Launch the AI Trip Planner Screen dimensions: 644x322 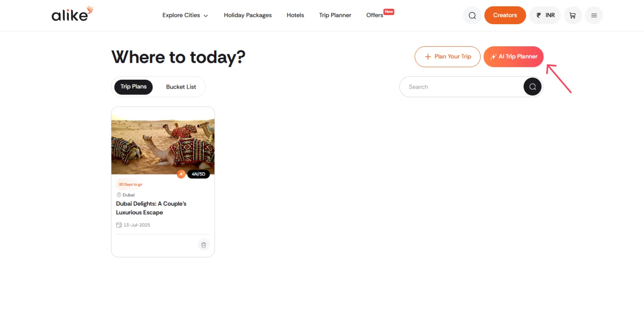(513, 57)
